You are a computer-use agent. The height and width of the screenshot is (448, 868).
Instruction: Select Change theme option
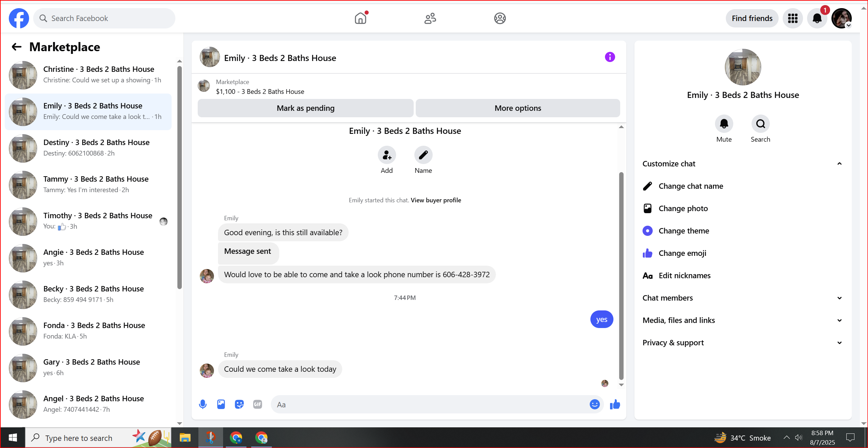click(x=743, y=231)
